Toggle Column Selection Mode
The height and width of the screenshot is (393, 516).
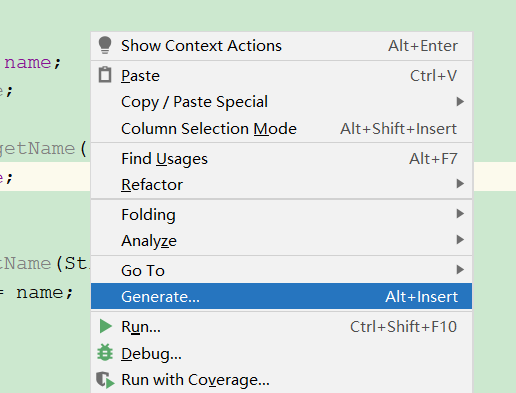pyautogui.click(x=281, y=129)
